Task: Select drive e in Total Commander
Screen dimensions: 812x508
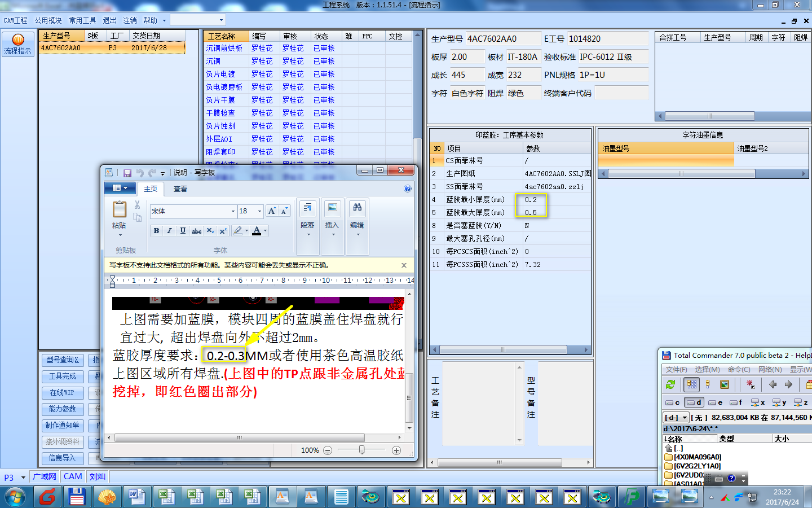Action: 716,402
